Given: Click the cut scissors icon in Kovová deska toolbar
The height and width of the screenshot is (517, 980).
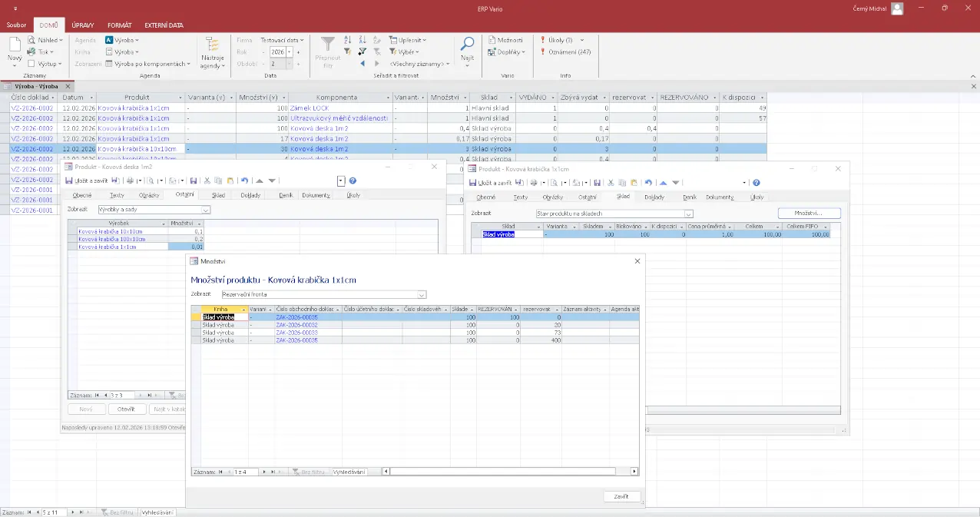Looking at the screenshot, I should 207,181.
